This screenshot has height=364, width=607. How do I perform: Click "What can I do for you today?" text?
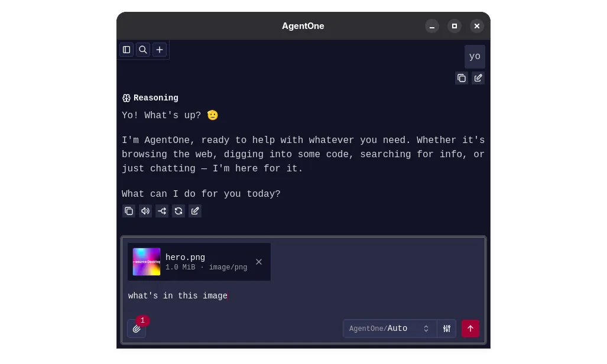tap(201, 194)
